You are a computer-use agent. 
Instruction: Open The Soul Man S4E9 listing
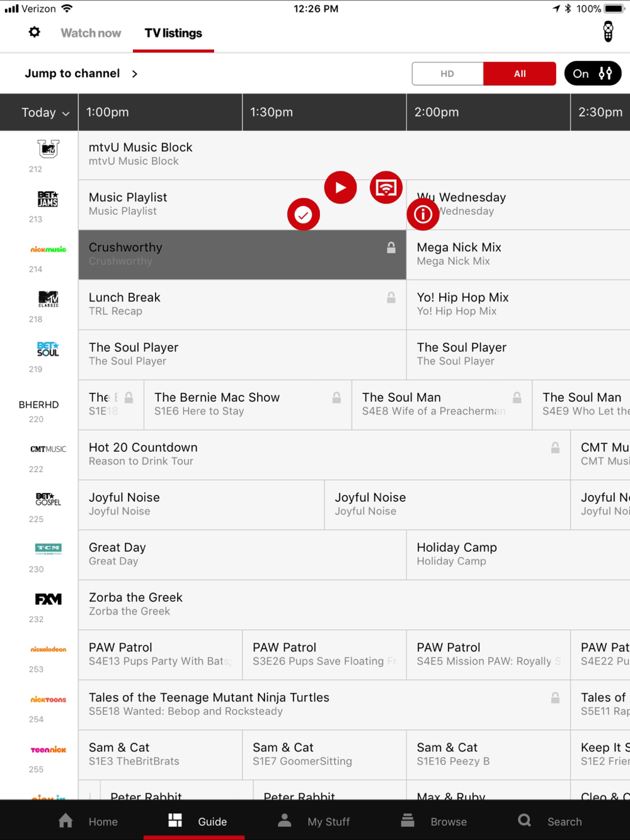coord(581,404)
